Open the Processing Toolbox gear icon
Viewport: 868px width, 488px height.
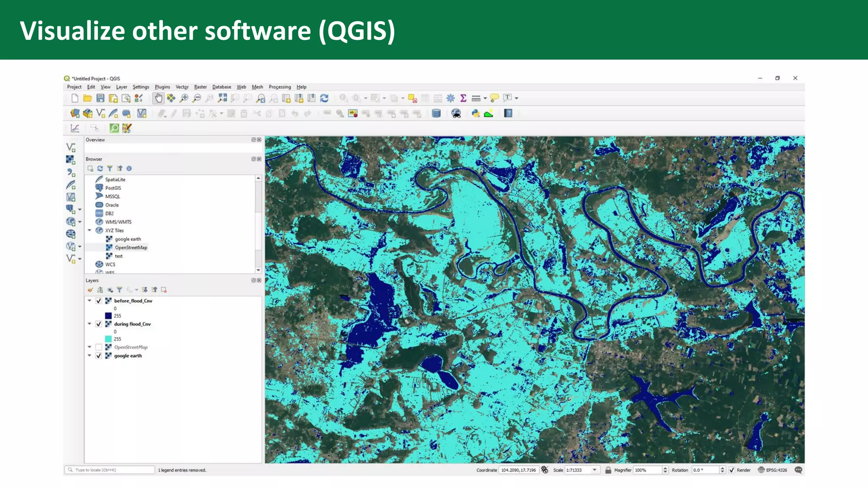(x=451, y=98)
